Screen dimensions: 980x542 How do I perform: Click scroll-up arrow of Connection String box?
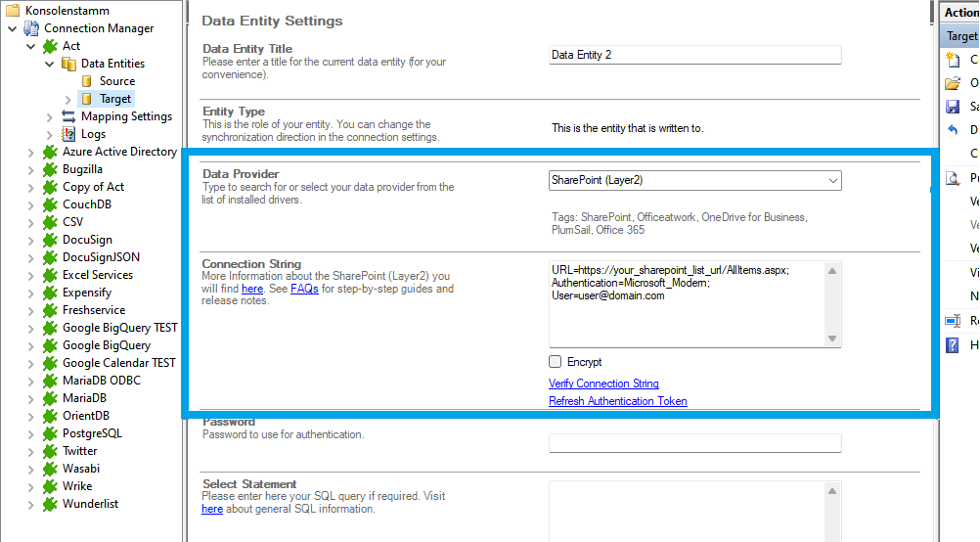(832, 271)
